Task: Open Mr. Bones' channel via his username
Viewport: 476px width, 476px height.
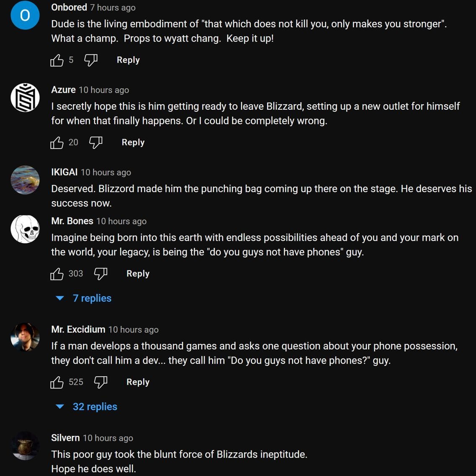Action: (x=72, y=221)
